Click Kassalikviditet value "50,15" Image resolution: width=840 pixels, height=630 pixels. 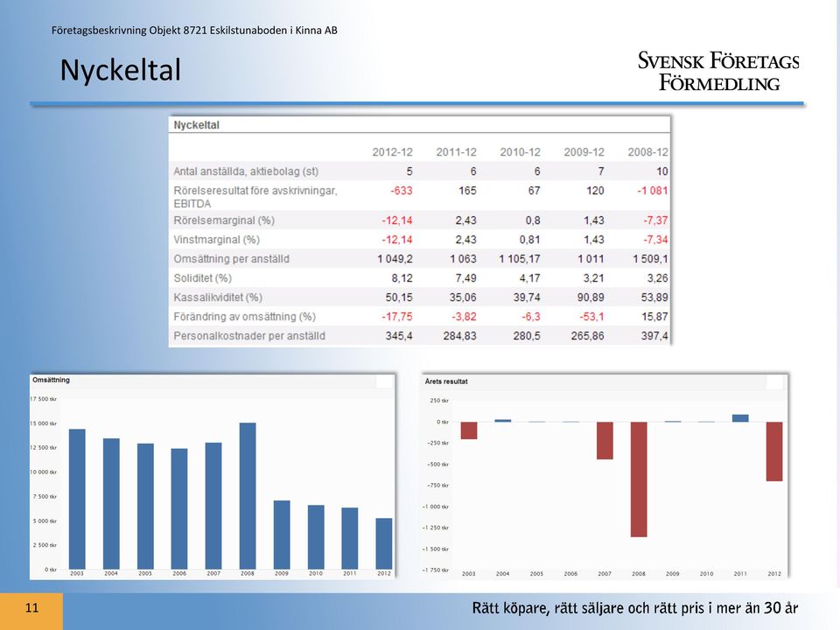pos(399,297)
